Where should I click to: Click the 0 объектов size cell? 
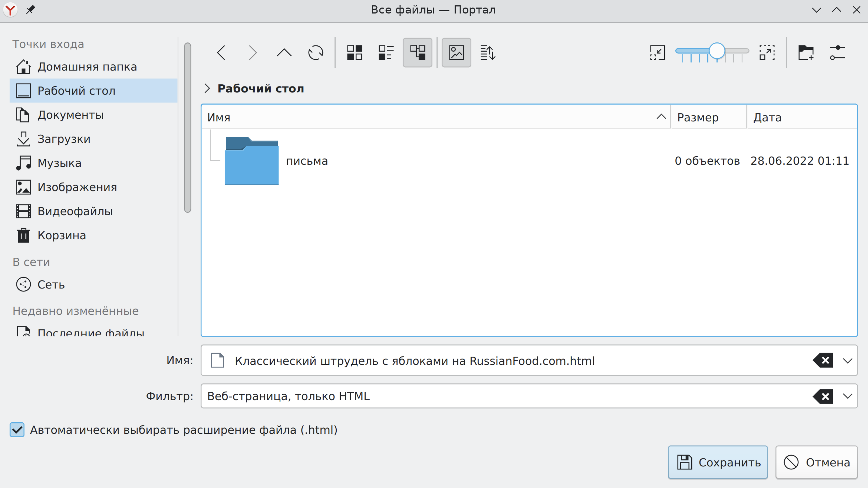[707, 161]
